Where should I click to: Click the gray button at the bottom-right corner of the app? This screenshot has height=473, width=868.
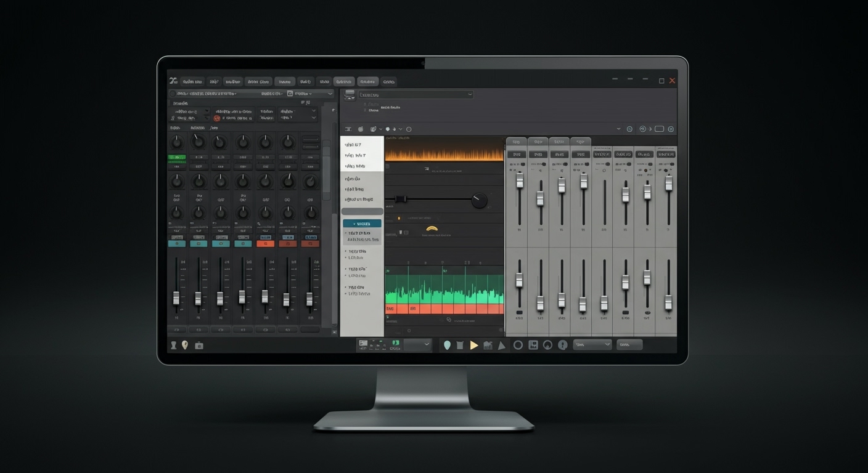tap(629, 344)
